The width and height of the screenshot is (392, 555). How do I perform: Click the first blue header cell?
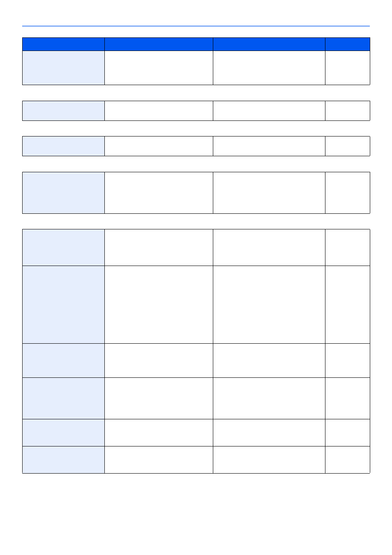(63, 44)
